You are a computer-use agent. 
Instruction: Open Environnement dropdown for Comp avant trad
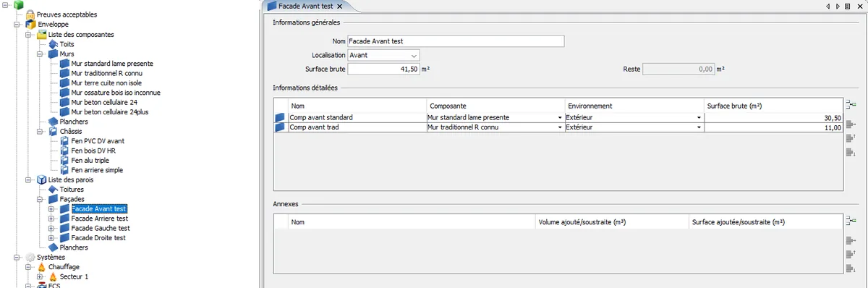coord(699,127)
